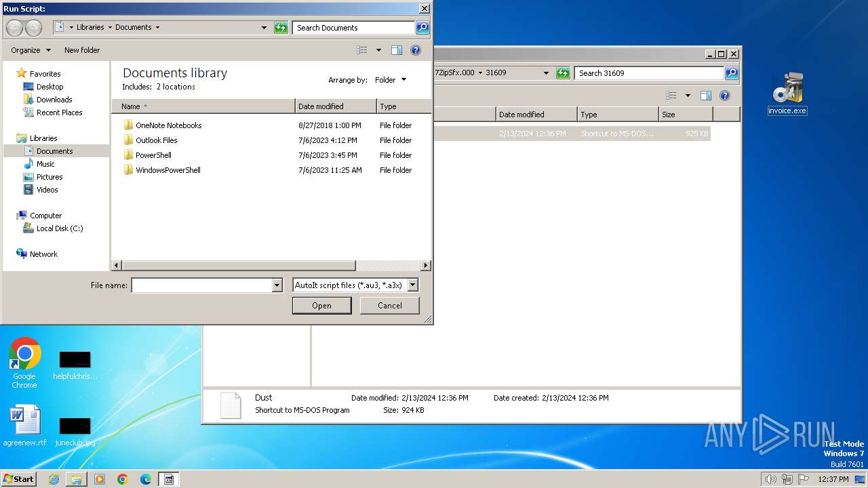Sort by the Name column header

click(x=203, y=106)
